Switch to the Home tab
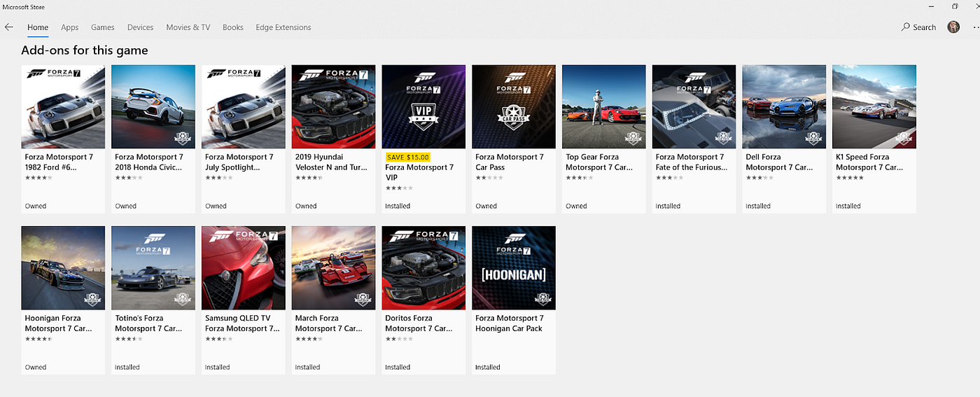 (x=38, y=27)
